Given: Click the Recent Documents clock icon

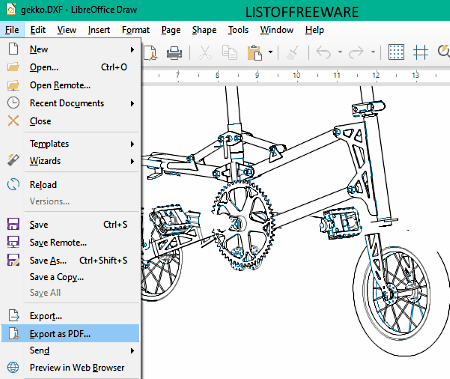Looking at the screenshot, I should tap(13, 102).
